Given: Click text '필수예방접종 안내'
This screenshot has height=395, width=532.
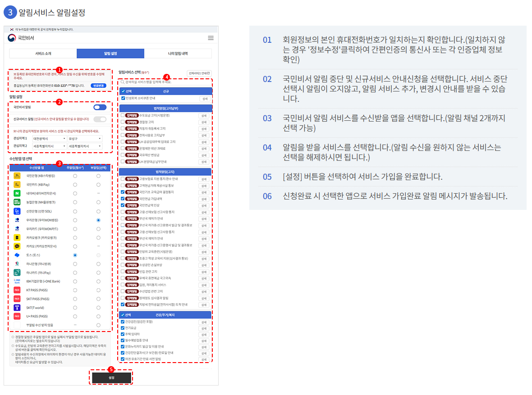Looking at the screenshot, I should tap(137, 340).
